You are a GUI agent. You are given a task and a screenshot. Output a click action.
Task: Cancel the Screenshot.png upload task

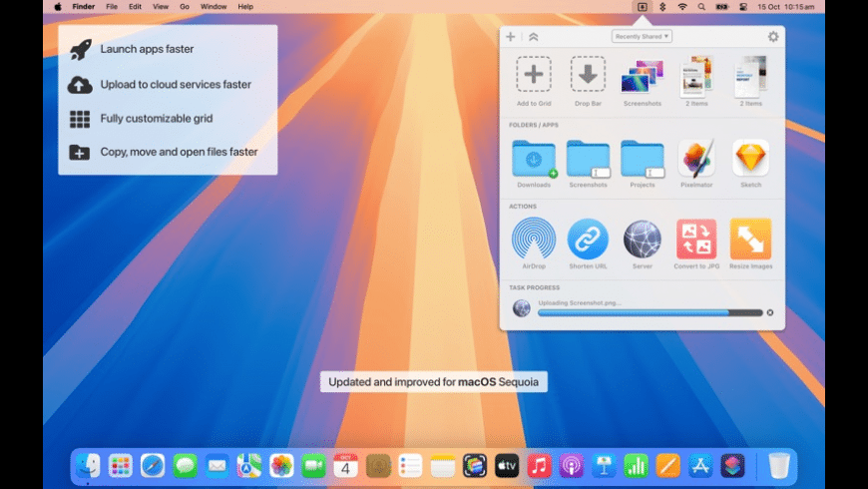coord(769,312)
